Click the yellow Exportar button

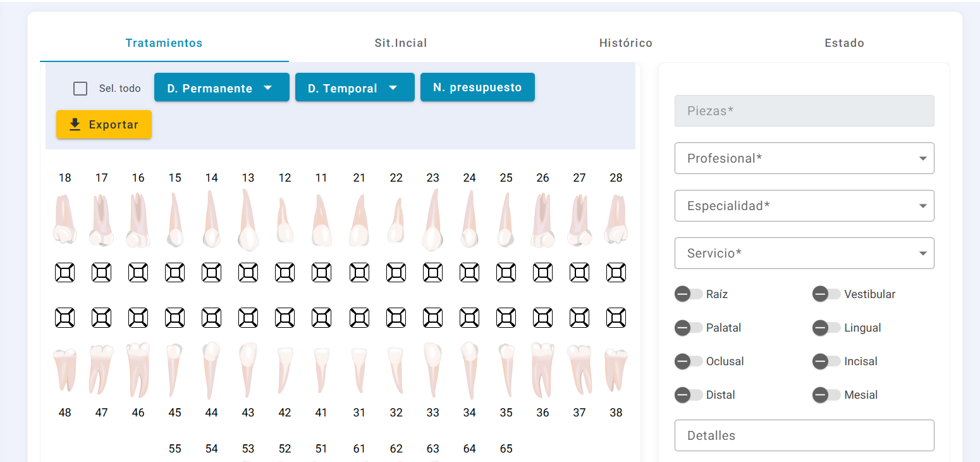click(x=104, y=125)
